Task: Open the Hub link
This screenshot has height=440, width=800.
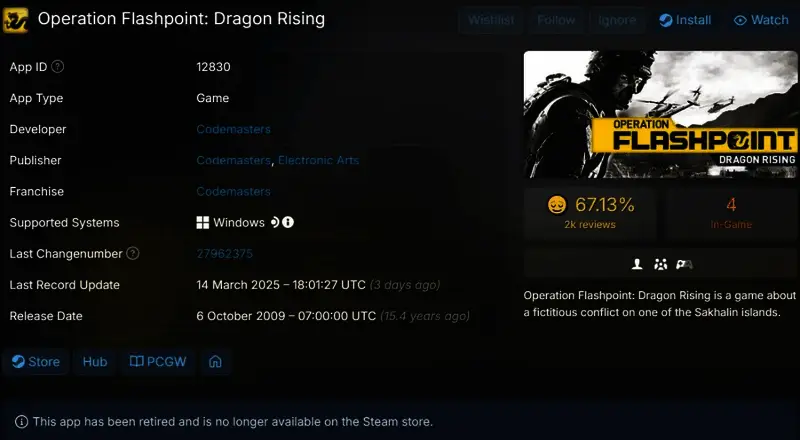Action: (95, 362)
